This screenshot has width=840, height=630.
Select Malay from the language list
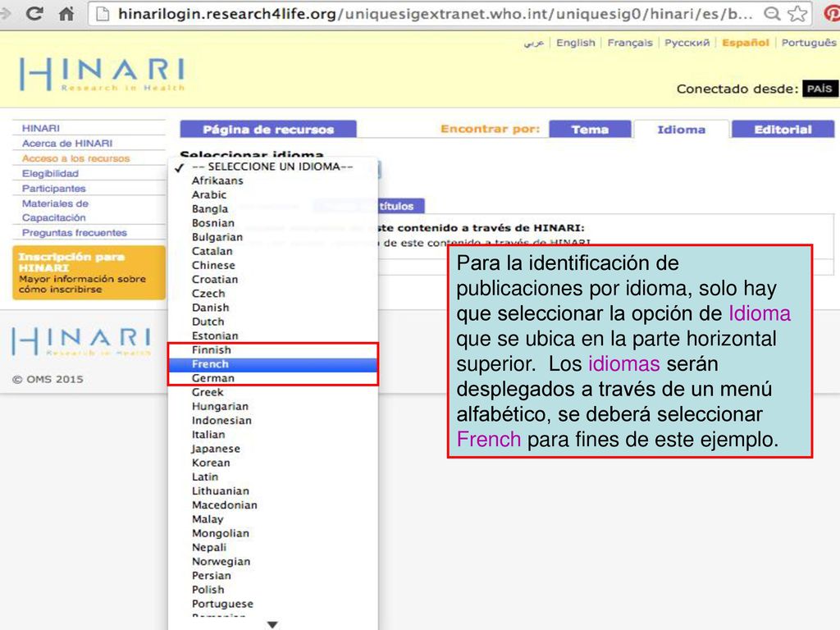click(x=272, y=519)
